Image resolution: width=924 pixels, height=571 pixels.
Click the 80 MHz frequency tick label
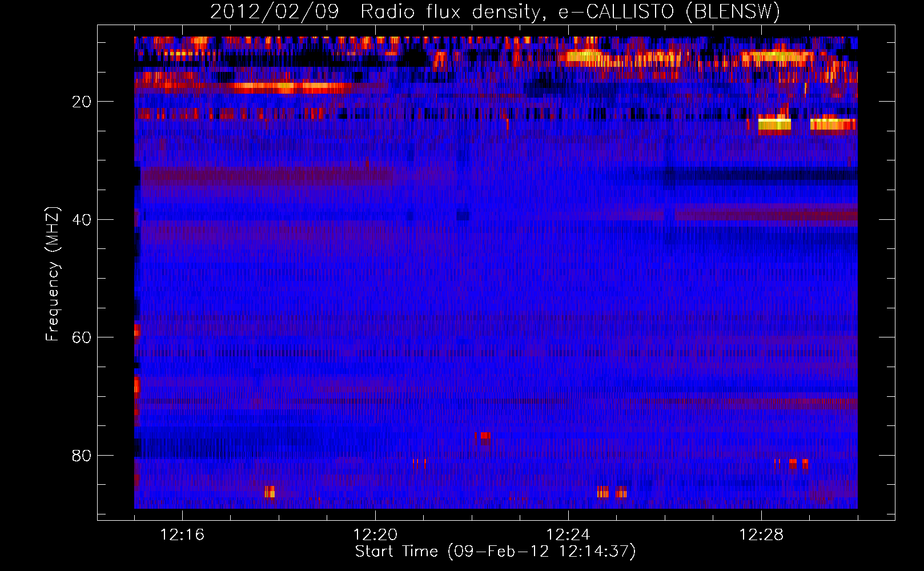[x=82, y=456]
